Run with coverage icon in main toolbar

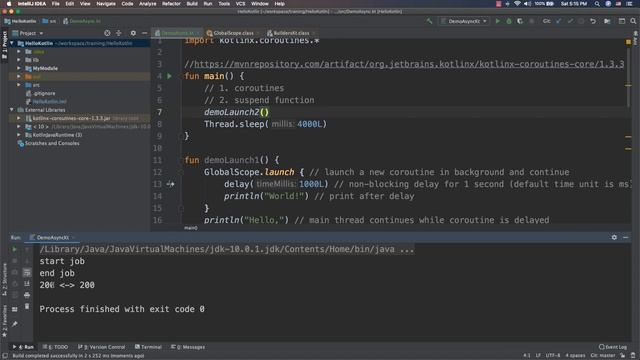click(520, 21)
